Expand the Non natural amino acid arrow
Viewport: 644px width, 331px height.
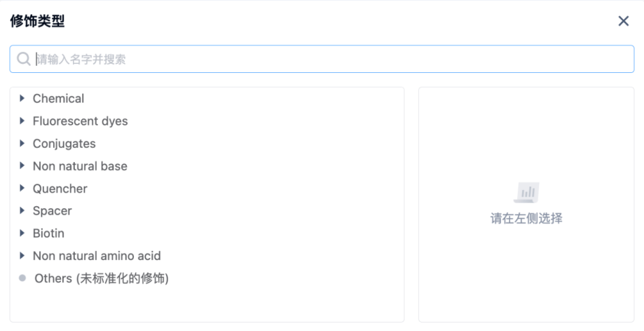[x=22, y=256]
